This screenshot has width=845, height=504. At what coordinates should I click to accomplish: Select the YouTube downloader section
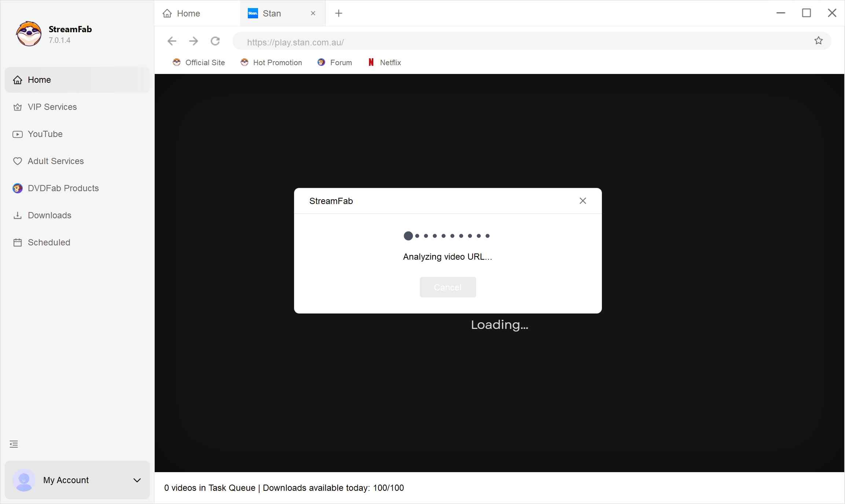tap(45, 134)
